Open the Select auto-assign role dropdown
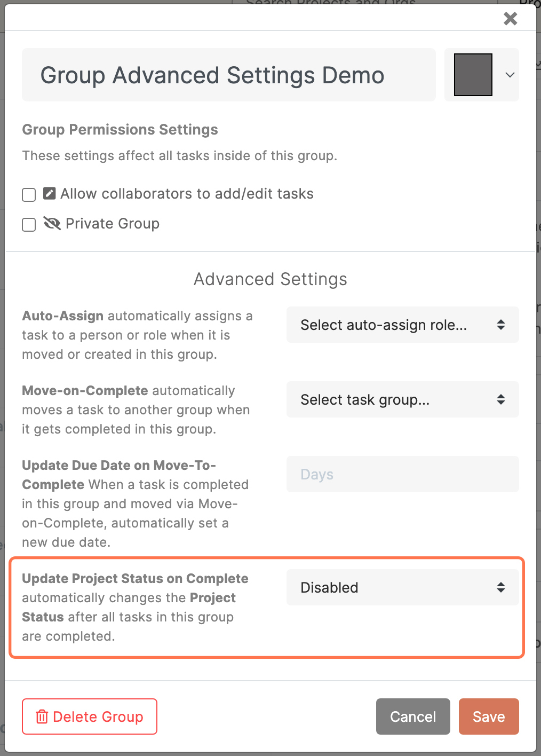The width and height of the screenshot is (541, 756). (x=403, y=325)
